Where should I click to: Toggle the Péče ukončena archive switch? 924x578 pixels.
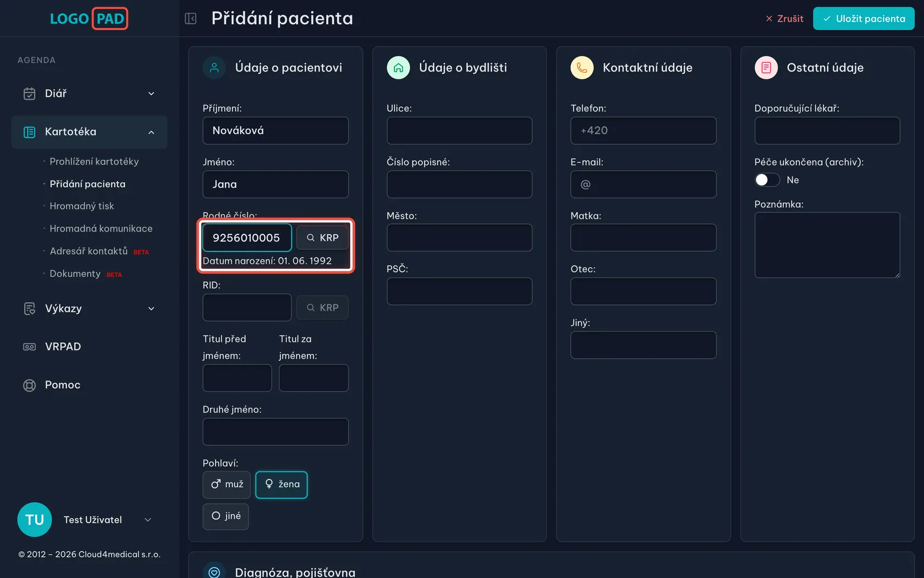coord(767,180)
